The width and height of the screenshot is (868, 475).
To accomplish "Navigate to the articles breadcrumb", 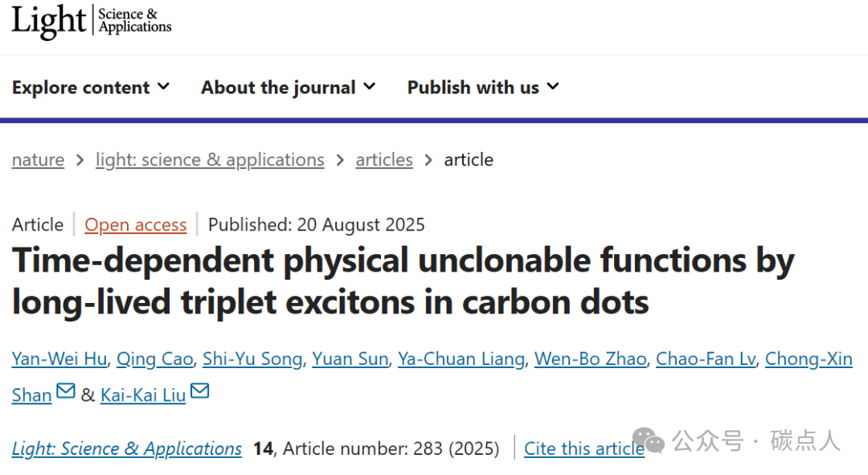I will (384, 160).
